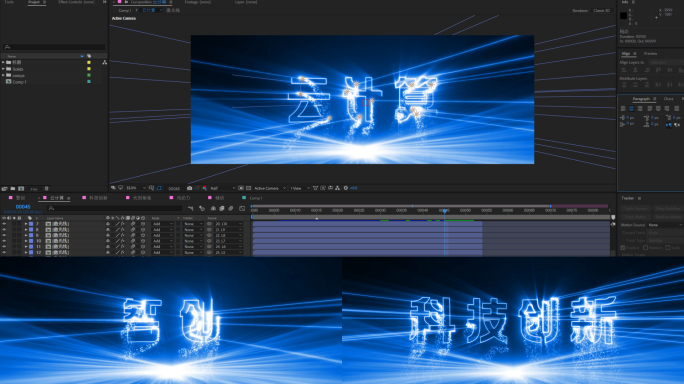Viewport: 684px width, 384px height.
Task: Toggle transparency grid in viewer toolbar
Action: click(x=248, y=188)
